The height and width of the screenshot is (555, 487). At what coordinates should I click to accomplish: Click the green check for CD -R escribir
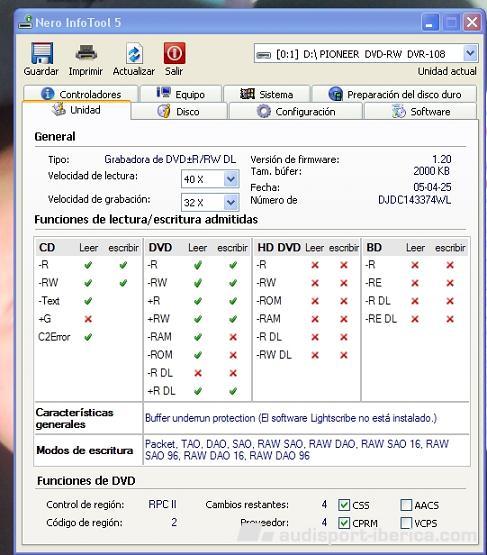123,265
